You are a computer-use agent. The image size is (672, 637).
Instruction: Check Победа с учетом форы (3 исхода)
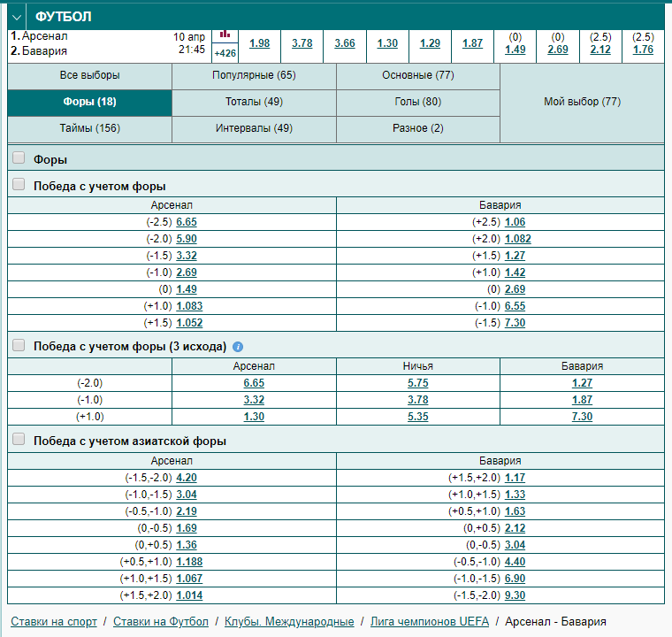tap(19, 345)
